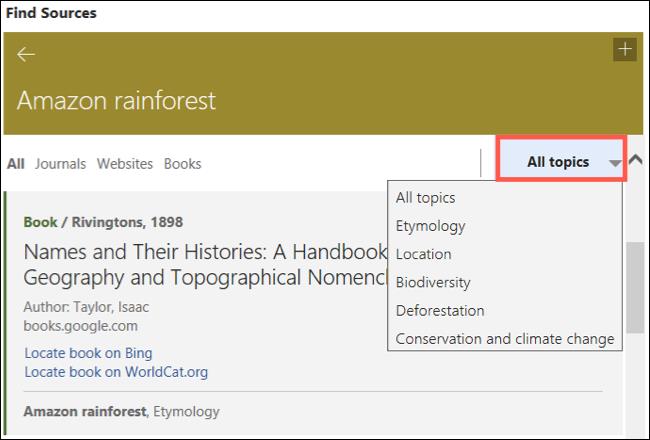Collapse filters using the up chevron
The width and height of the screenshot is (650, 440).
click(x=635, y=159)
